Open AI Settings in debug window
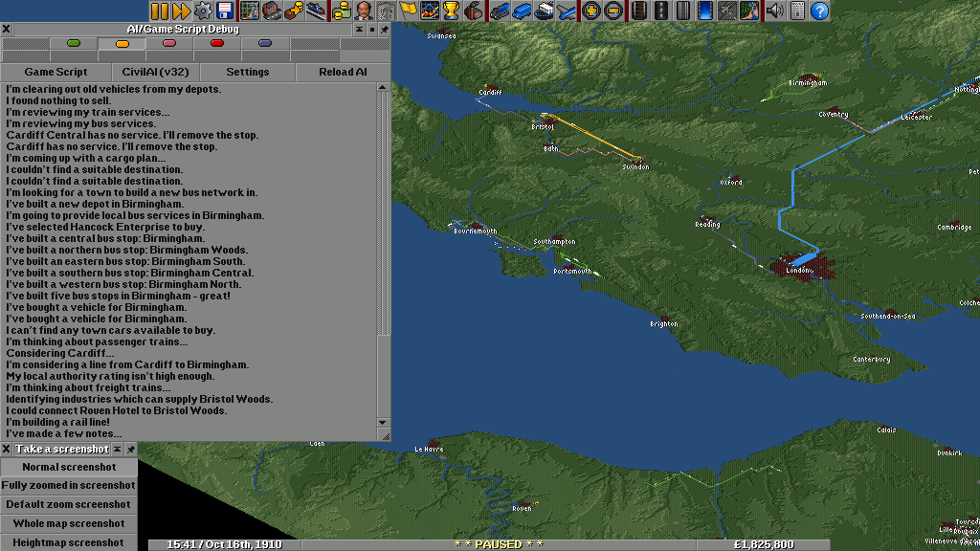Image resolution: width=980 pixels, height=551 pixels. (247, 72)
